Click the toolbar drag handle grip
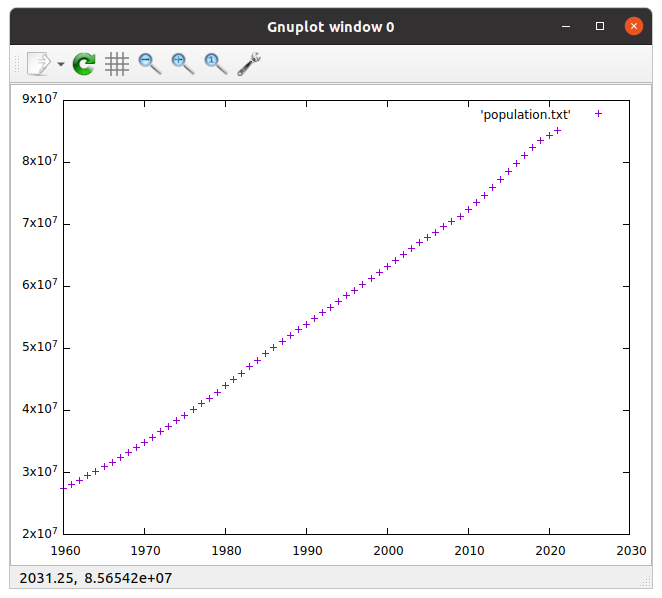662x598 pixels. [x=14, y=64]
